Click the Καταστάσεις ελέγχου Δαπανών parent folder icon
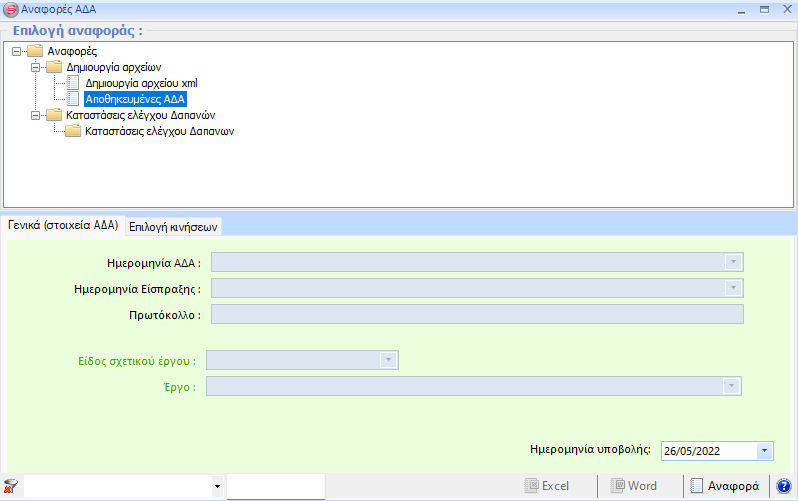Image resolution: width=798 pixels, height=501 pixels. click(54, 115)
